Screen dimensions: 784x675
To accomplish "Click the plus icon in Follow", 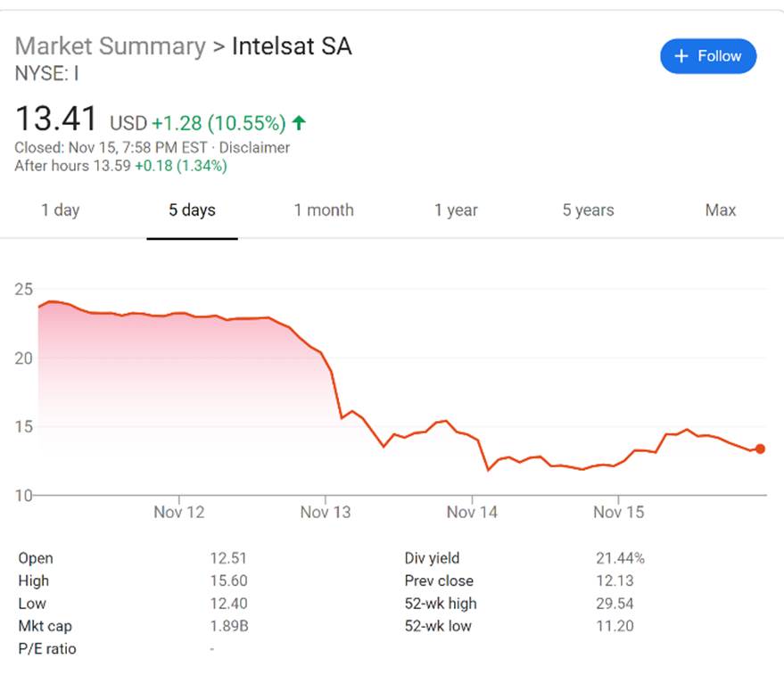I will point(682,56).
